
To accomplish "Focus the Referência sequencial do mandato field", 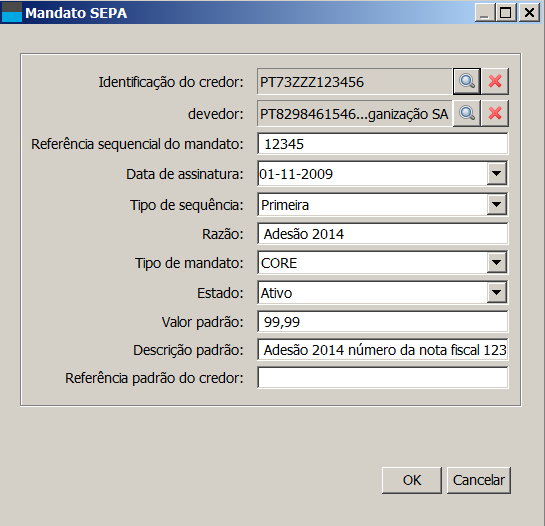I will pos(383,144).
